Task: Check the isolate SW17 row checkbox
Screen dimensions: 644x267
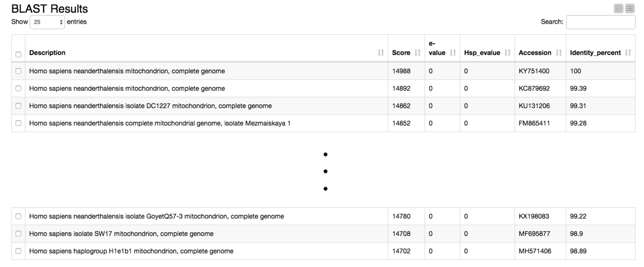Action: [x=18, y=234]
